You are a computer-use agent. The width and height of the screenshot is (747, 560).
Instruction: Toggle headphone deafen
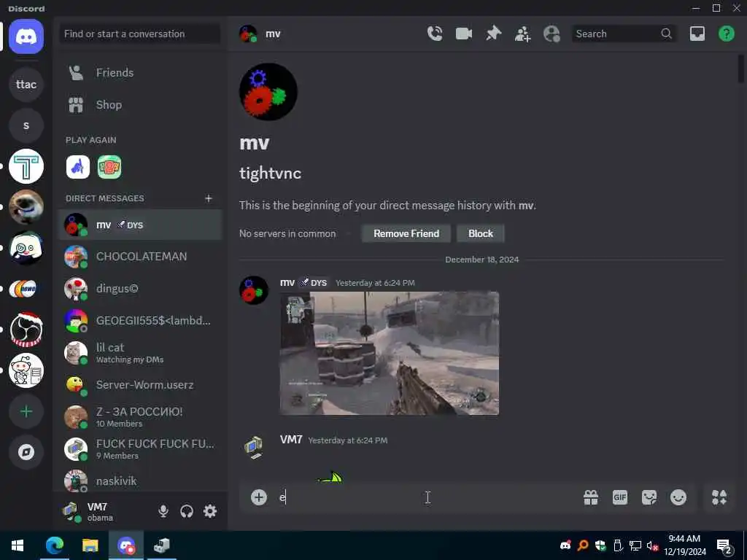click(x=187, y=511)
